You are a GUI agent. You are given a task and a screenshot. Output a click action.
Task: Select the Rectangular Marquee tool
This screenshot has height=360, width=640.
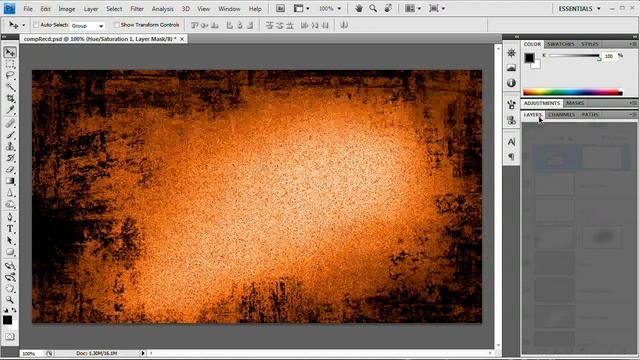(x=10, y=64)
